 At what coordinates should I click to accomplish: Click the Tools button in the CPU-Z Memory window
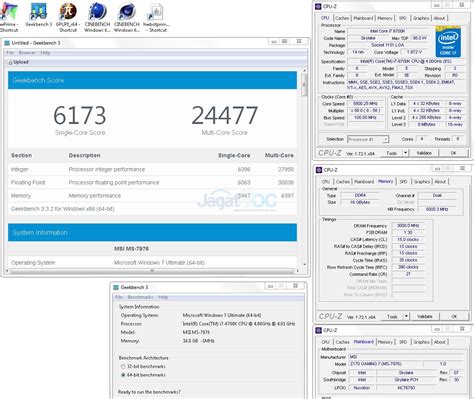click(x=392, y=316)
